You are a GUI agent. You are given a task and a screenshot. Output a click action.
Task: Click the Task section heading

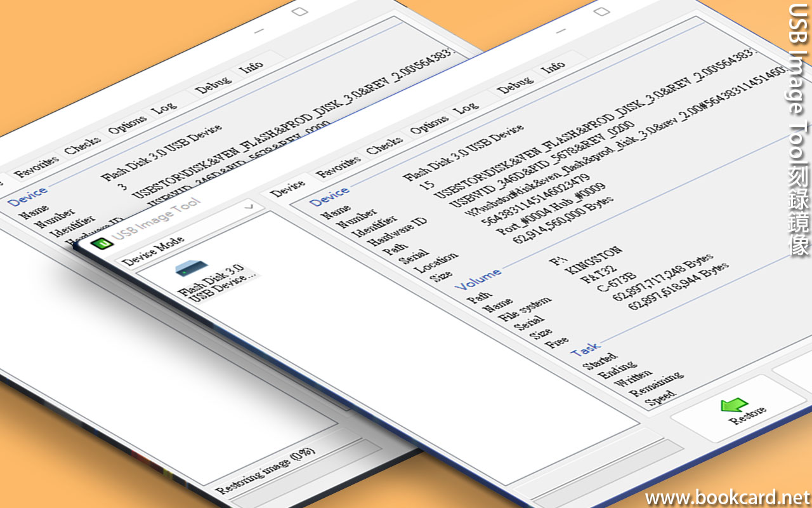585,349
